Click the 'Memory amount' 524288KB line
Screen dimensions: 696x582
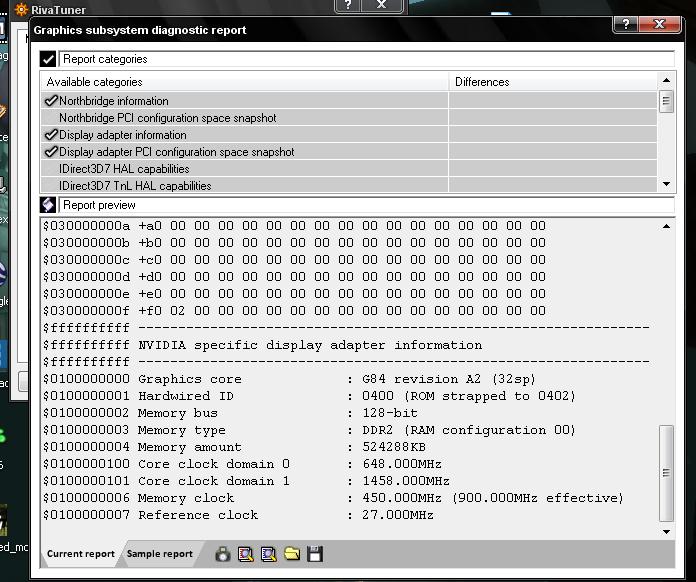(234, 447)
